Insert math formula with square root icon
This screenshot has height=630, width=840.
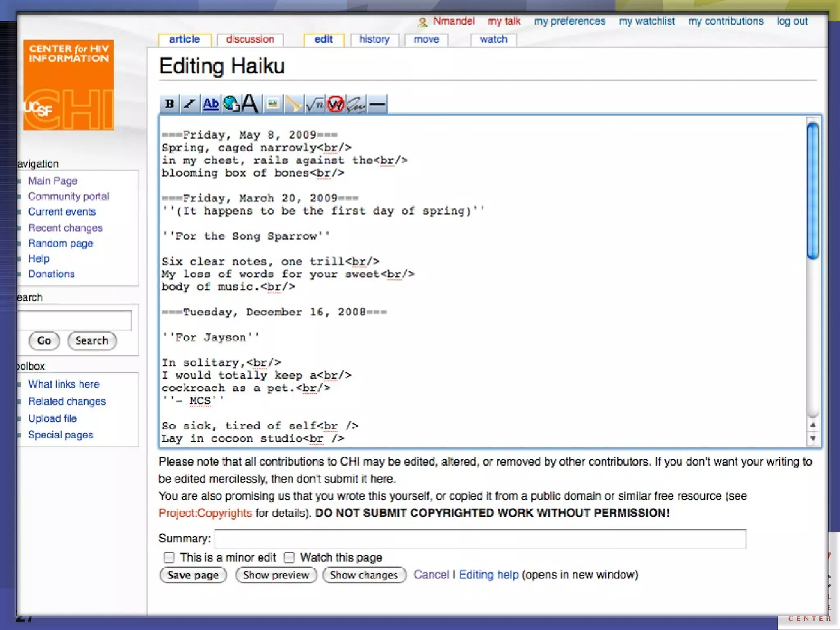(x=315, y=104)
